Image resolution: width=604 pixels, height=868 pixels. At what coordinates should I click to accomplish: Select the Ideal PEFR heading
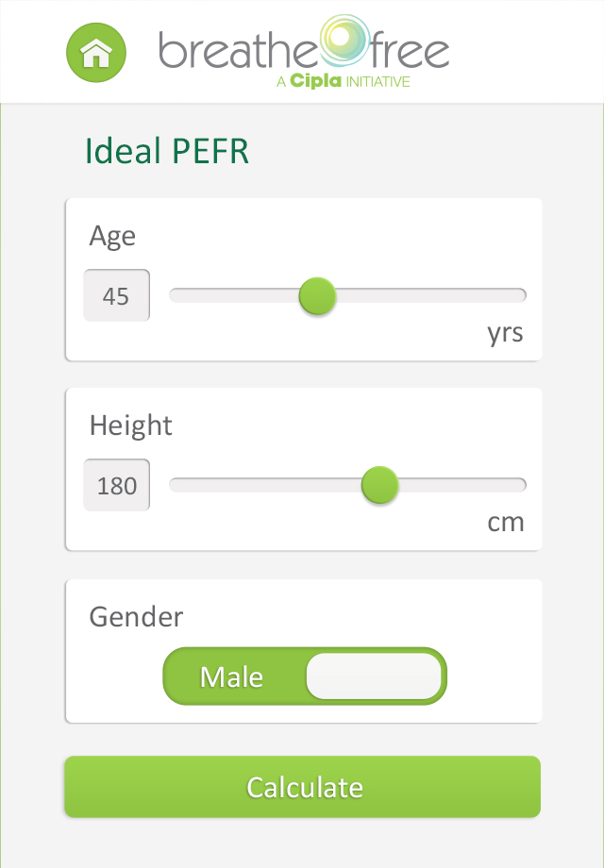point(167,151)
